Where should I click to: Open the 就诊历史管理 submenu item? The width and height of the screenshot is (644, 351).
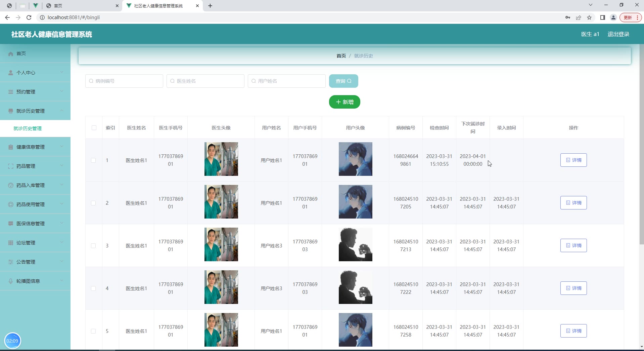pyautogui.click(x=28, y=128)
